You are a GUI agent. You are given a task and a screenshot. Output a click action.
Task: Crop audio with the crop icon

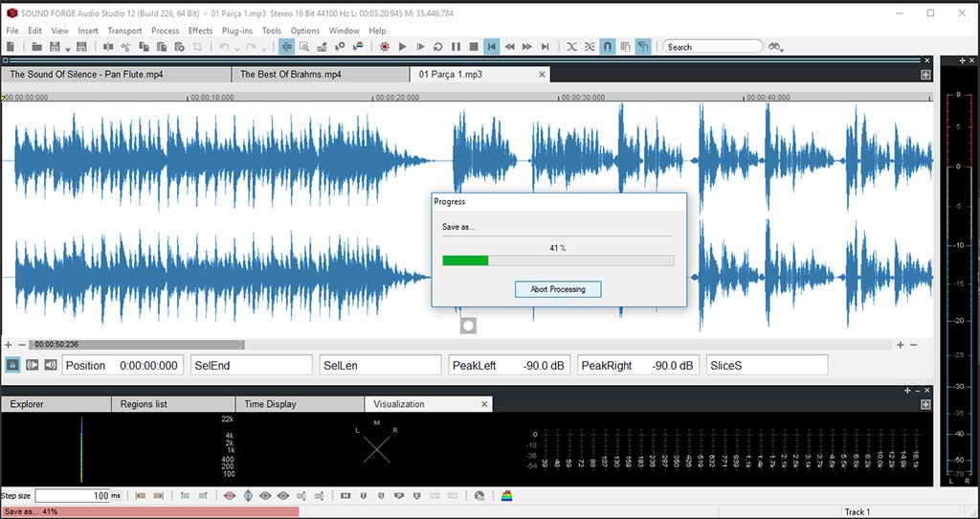point(197,47)
